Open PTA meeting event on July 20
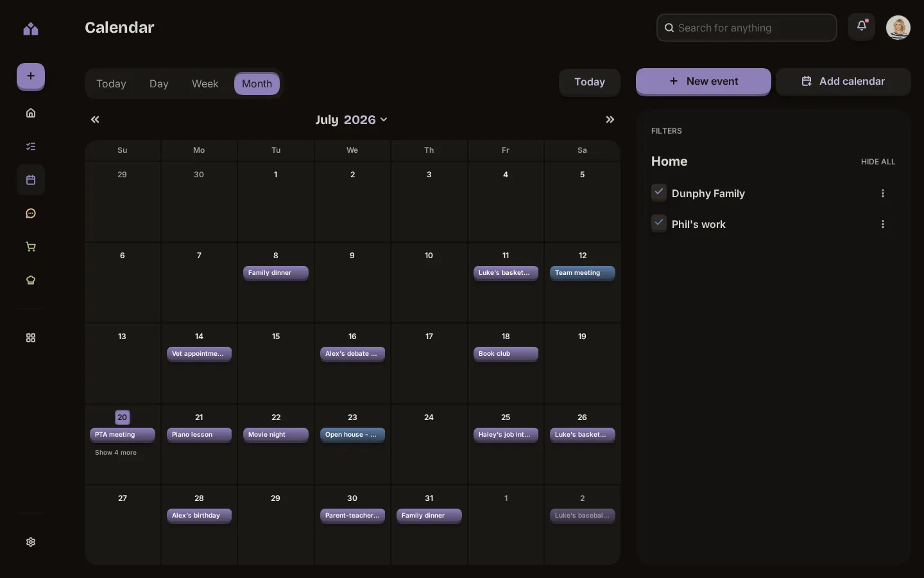The height and width of the screenshot is (578, 924). (x=123, y=435)
